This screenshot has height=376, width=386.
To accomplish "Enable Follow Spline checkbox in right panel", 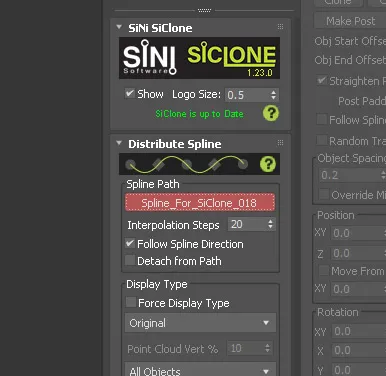I will point(322,119).
